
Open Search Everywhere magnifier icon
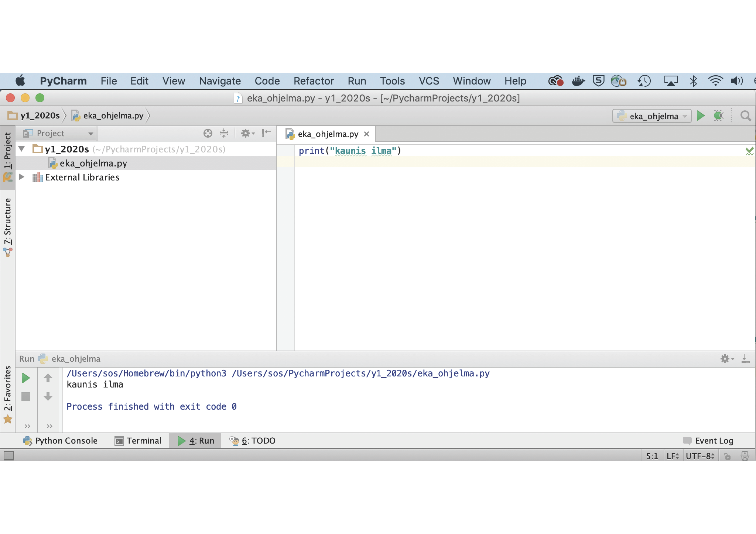(745, 116)
